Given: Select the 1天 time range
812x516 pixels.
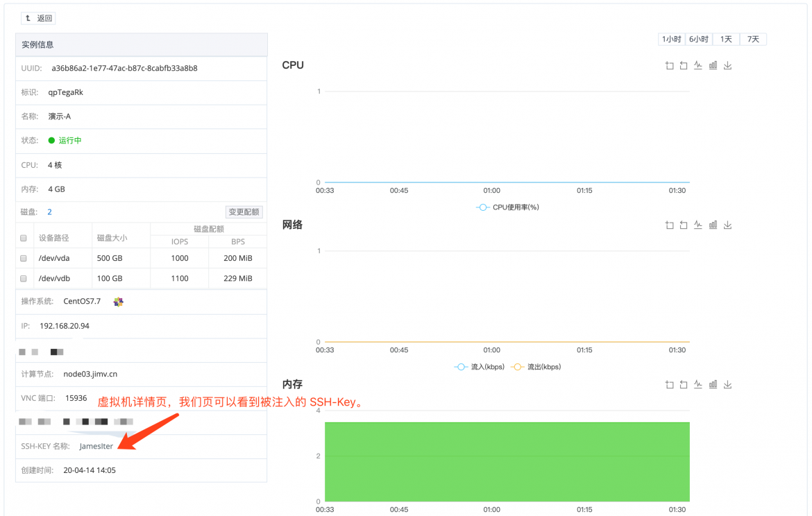Looking at the screenshot, I should point(726,40).
